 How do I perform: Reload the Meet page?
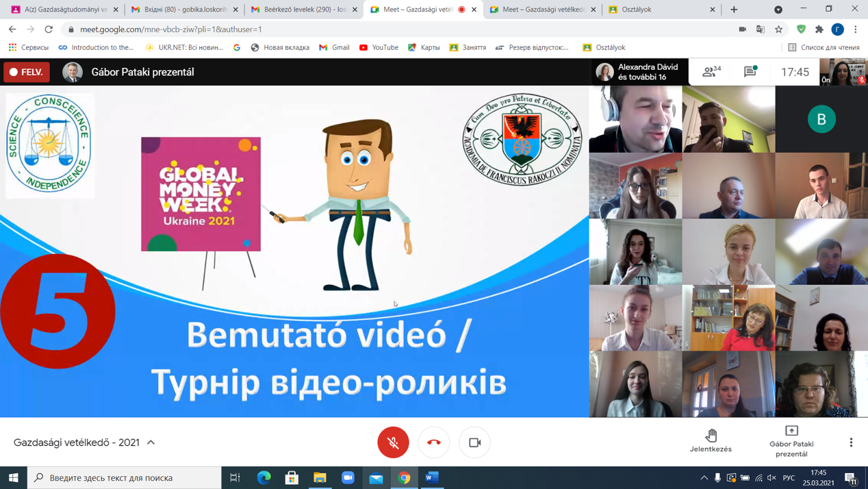pyautogui.click(x=49, y=29)
